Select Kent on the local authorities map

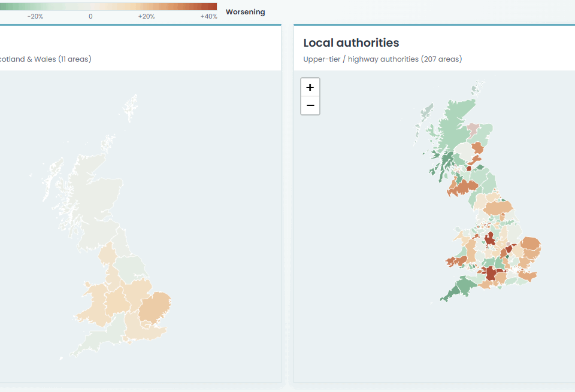[528, 275]
